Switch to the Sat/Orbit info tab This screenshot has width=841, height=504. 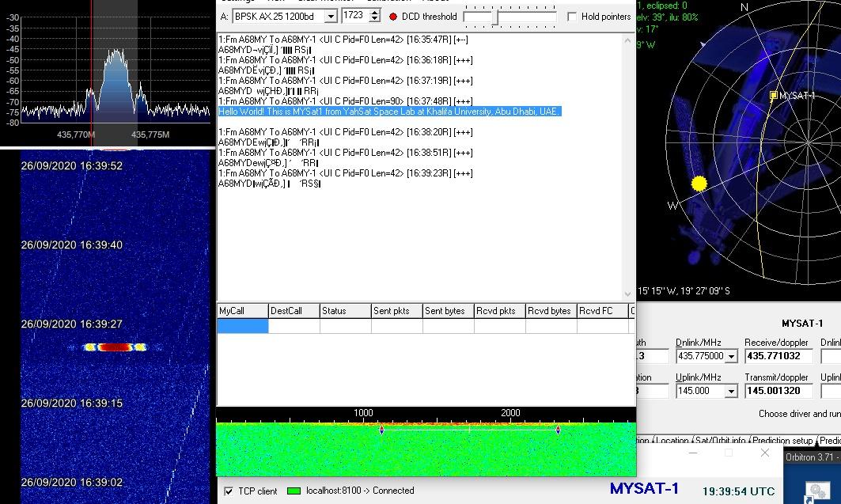click(x=720, y=440)
